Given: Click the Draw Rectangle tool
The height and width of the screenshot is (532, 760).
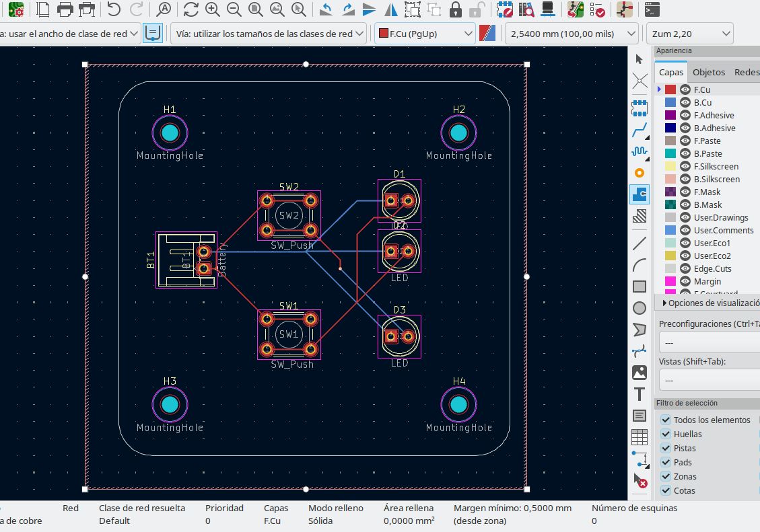Looking at the screenshot, I should tap(640, 287).
